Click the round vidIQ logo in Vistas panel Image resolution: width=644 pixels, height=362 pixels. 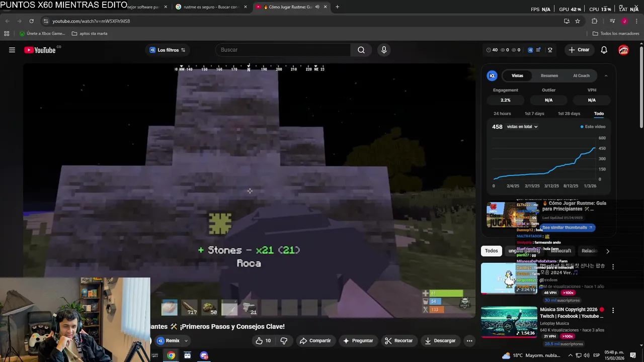click(492, 75)
